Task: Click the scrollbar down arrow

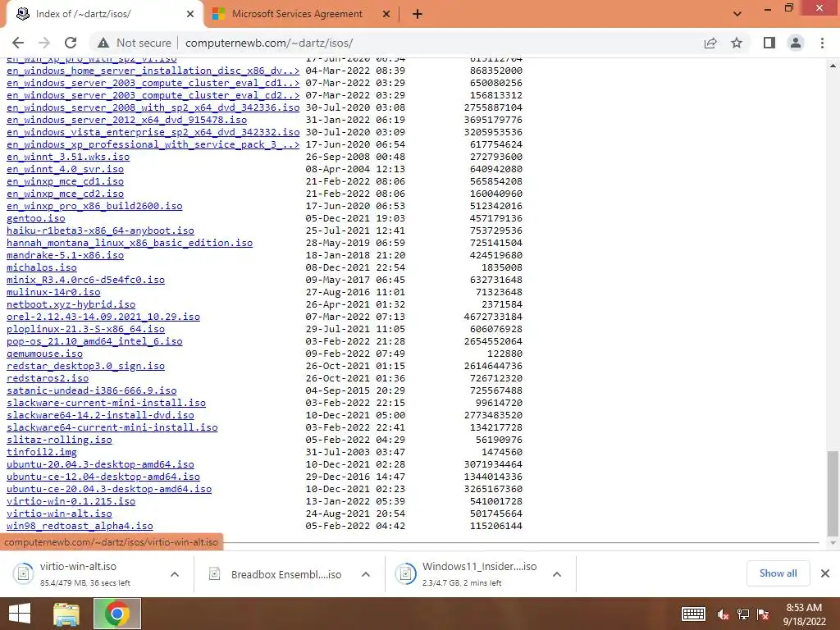Action: tap(833, 543)
